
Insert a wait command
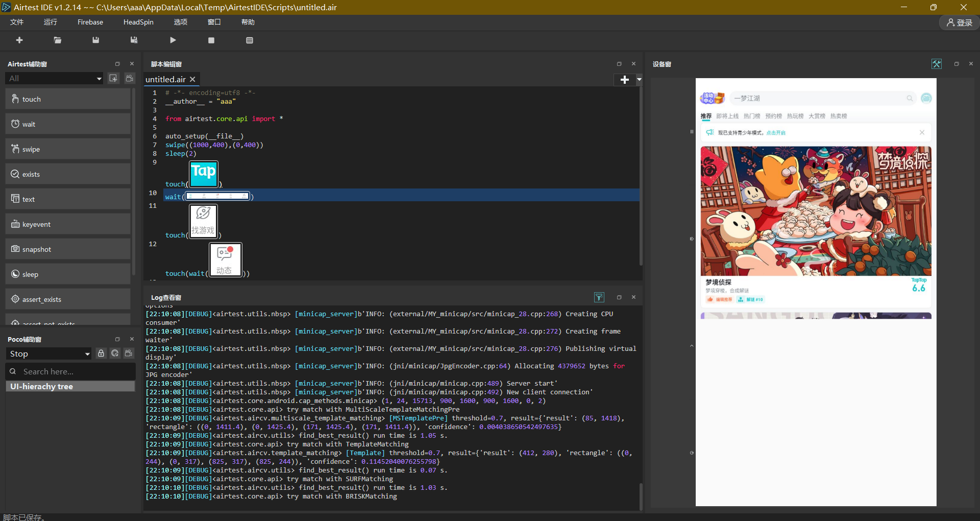pyautogui.click(x=68, y=124)
